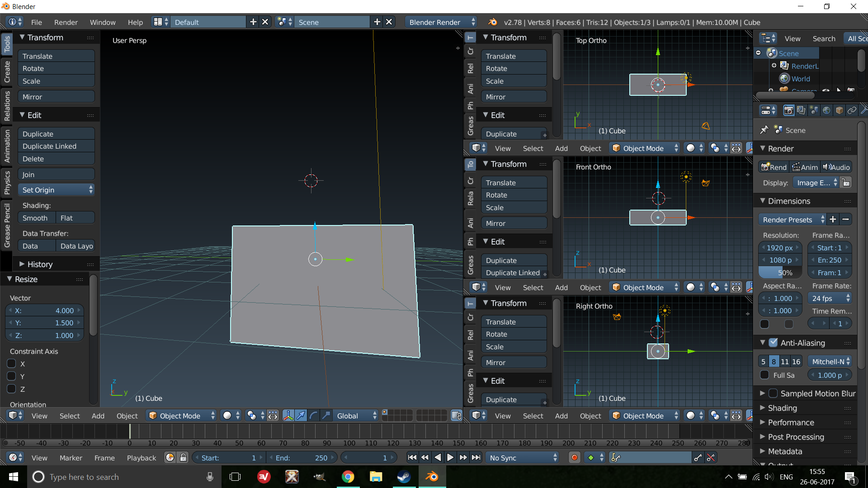Disable the Anti-Aliasing checkbox
This screenshot has height=488, width=868.
coord(774,343)
